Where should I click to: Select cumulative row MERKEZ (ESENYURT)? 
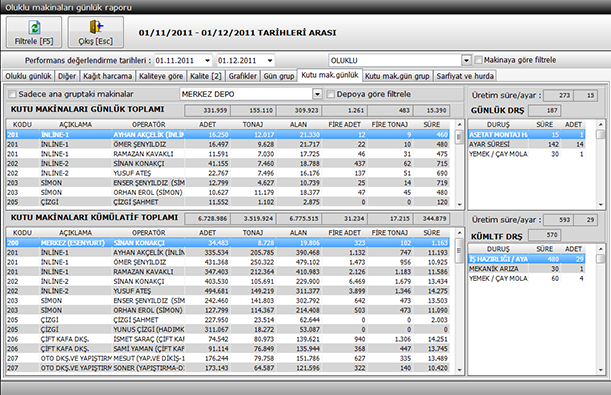pos(228,243)
